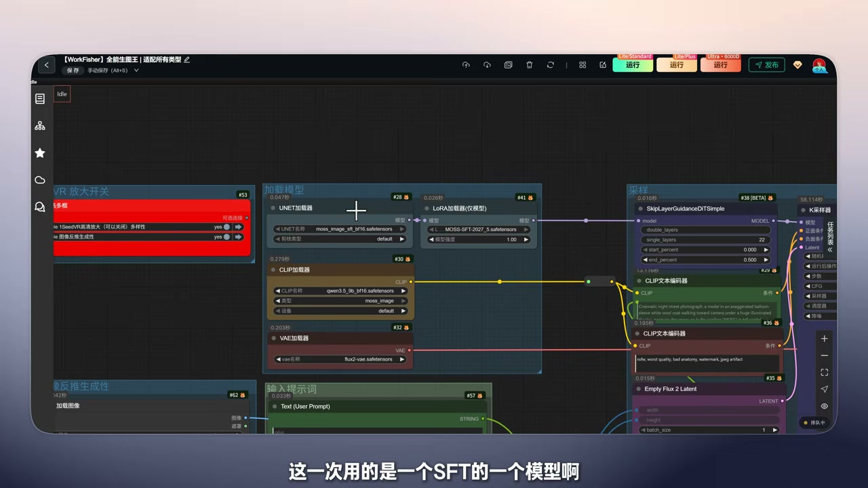The image size is (868, 488).
Task: Click the Lite/Standard 运行 button
Action: tap(633, 65)
